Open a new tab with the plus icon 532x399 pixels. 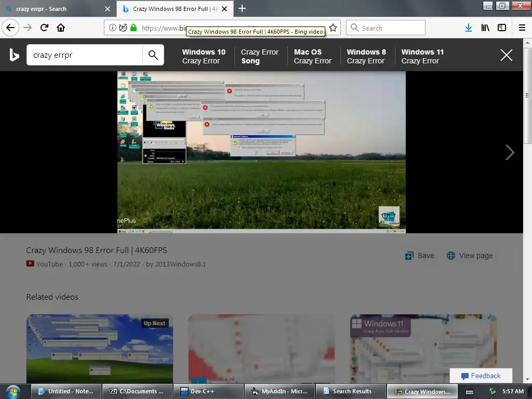point(242,8)
